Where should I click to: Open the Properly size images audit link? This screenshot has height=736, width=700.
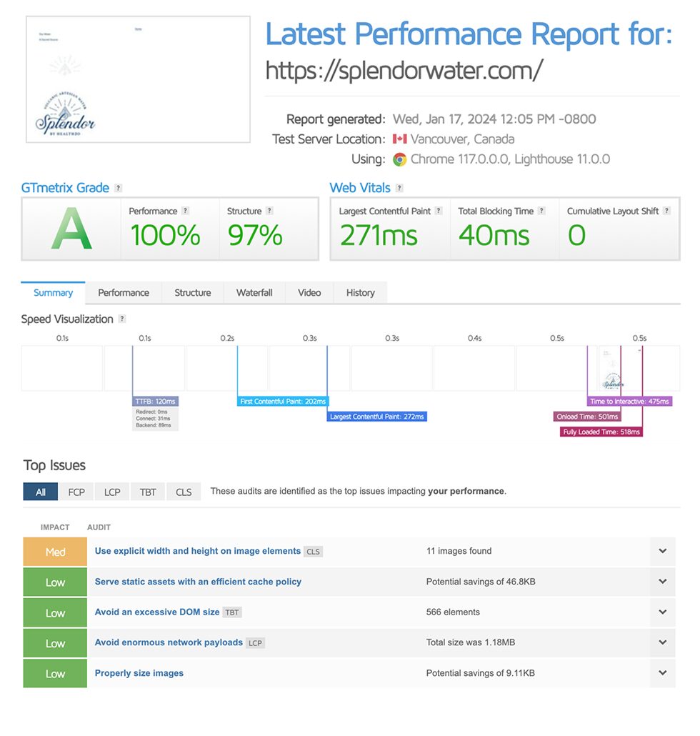[x=139, y=673]
